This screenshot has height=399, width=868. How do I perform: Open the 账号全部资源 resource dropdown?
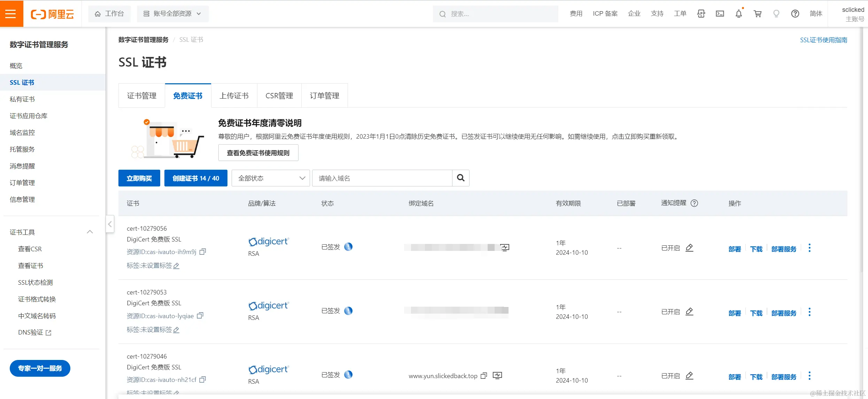(x=173, y=14)
